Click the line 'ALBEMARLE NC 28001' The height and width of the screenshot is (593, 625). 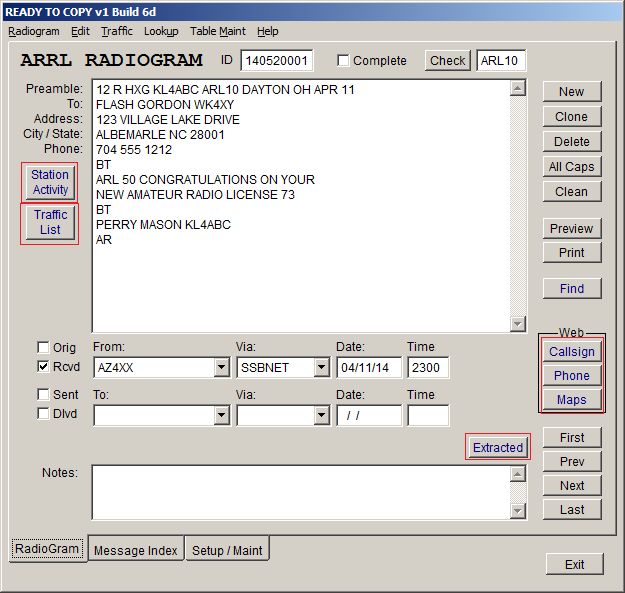[160, 135]
